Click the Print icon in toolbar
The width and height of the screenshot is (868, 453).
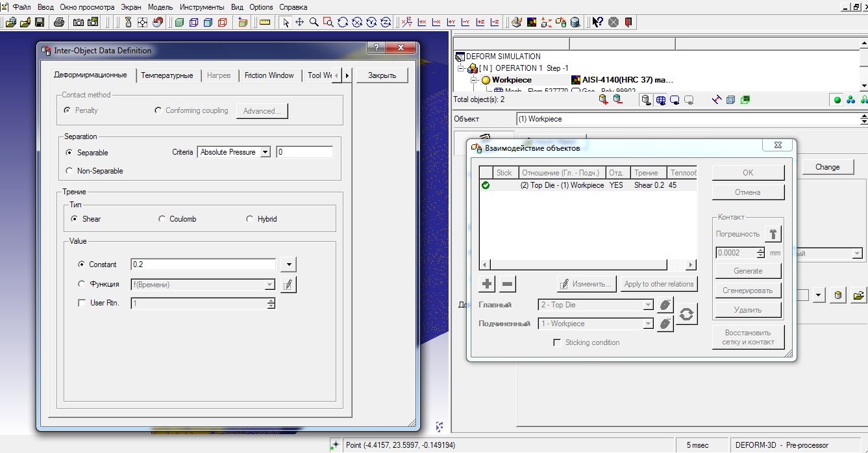click(59, 22)
